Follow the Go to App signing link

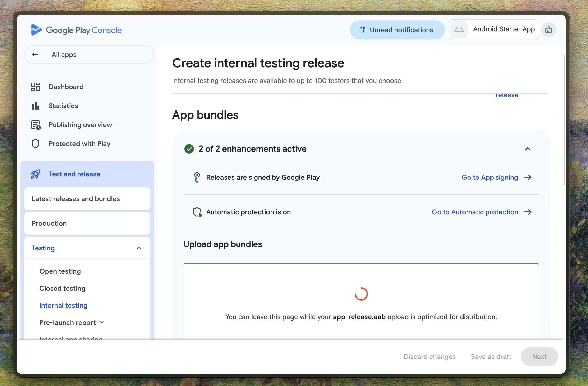(x=490, y=177)
